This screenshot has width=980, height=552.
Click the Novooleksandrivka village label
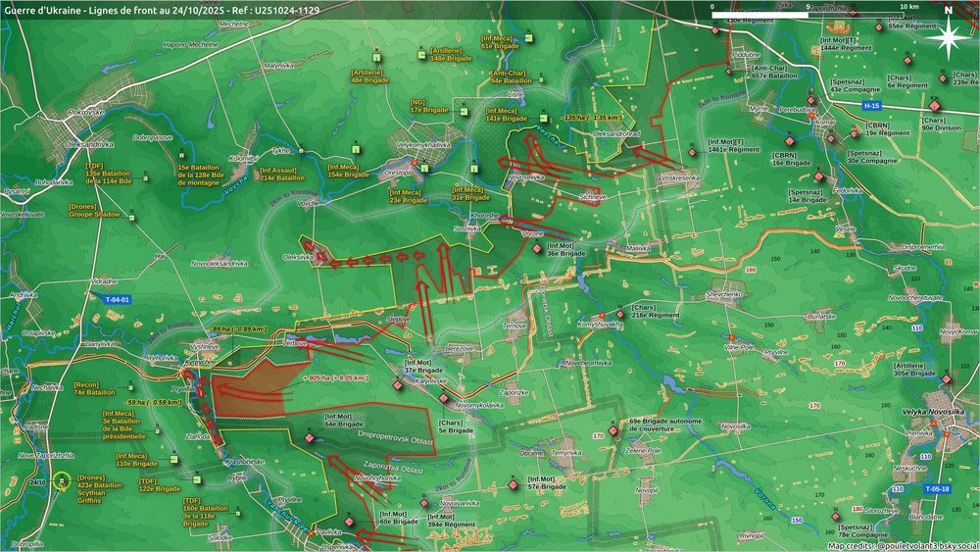pos(220,264)
